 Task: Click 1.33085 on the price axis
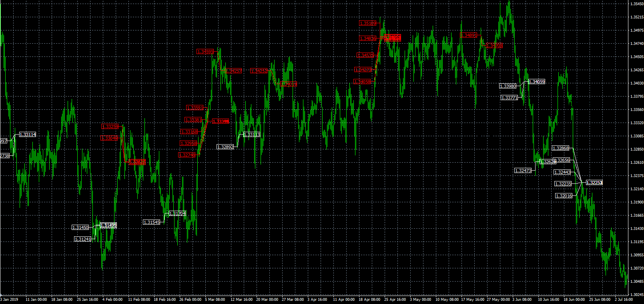(636, 136)
